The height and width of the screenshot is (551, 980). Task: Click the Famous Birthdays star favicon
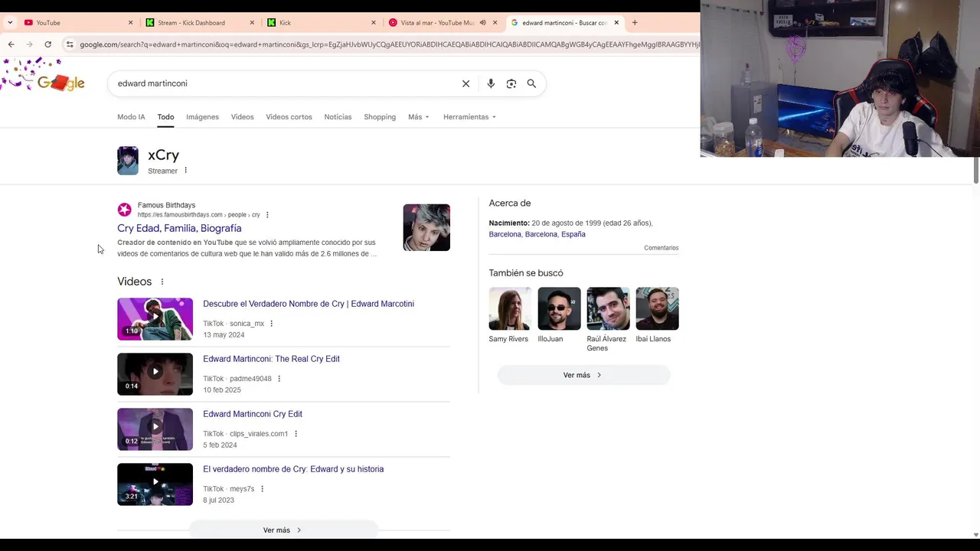(124, 210)
